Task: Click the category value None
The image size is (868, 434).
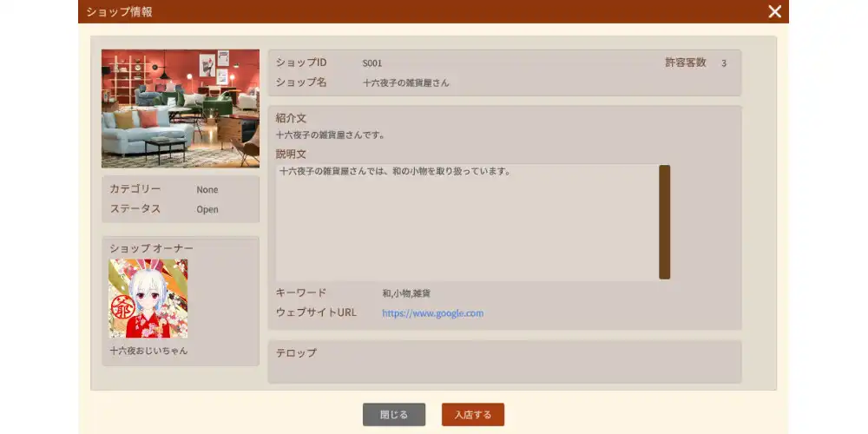Action: (207, 189)
